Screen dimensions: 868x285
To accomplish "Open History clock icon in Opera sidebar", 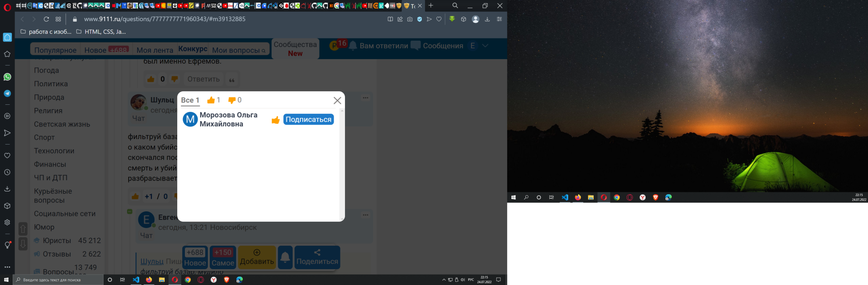I will (x=7, y=172).
